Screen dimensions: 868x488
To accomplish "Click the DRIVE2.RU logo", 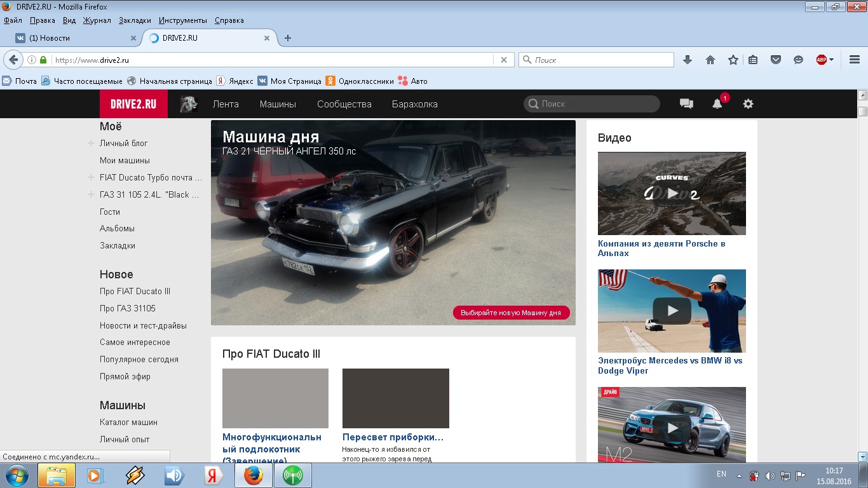I will [133, 104].
